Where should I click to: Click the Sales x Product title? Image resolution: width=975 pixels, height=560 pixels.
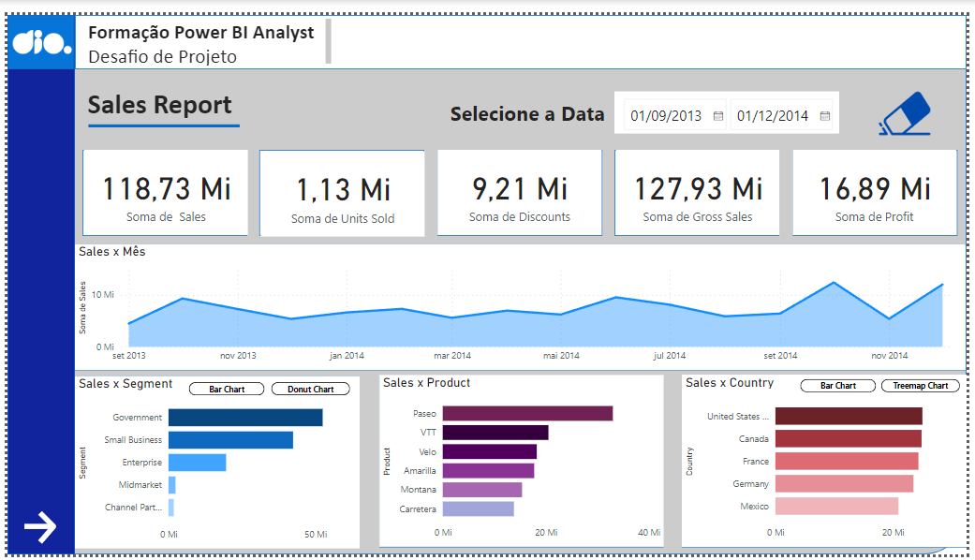pos(426,383)
